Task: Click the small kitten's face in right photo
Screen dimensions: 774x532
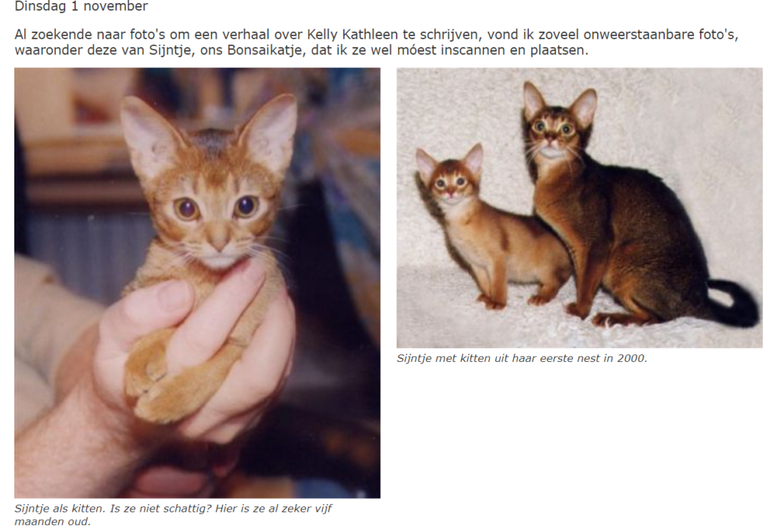Action: pos(450,185)
